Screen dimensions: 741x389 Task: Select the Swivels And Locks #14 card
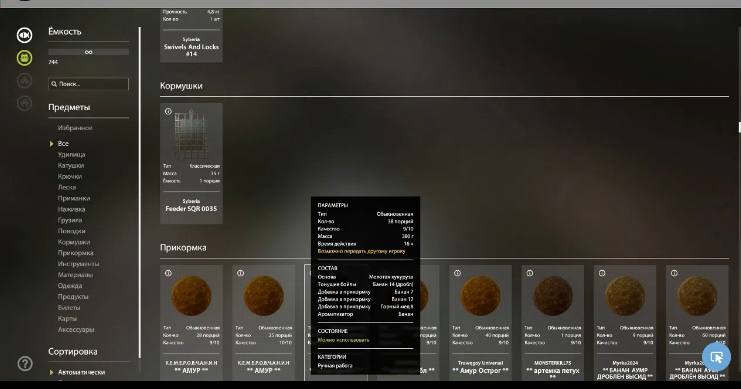point(191,35)
